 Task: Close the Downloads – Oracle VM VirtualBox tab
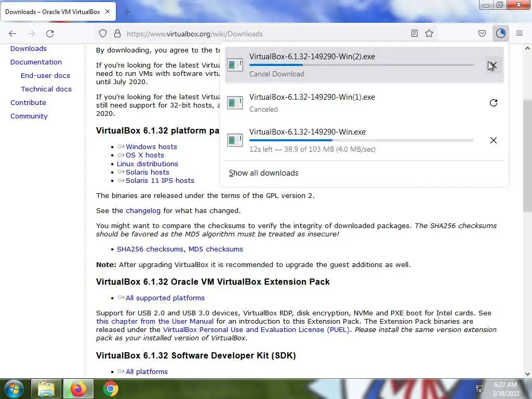click(108, 12)
